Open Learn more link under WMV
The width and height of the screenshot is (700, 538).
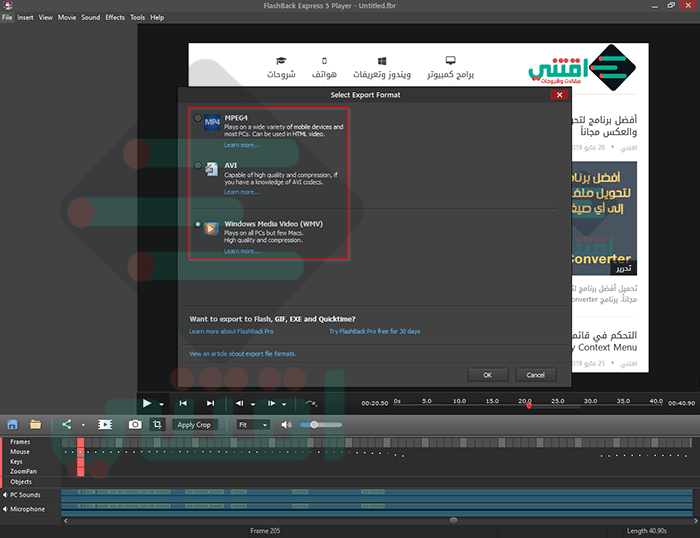(x=242, y=251)
